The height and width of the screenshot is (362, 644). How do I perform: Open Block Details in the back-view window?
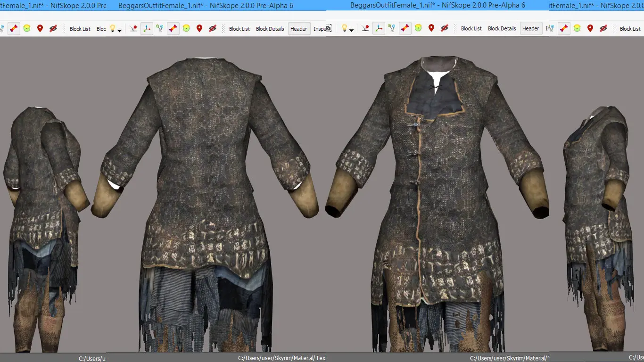click(x=270, y=29)
